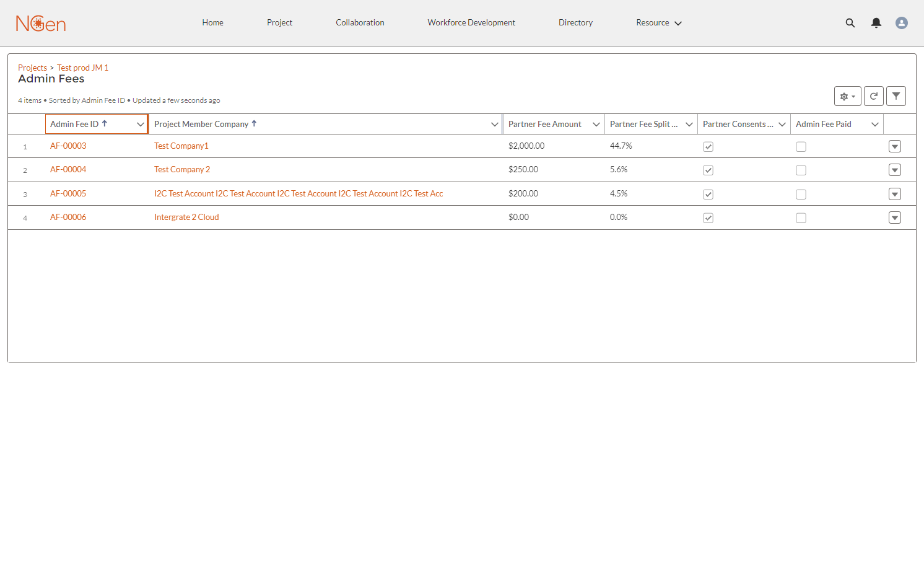Open row actions for AF-00006
The height and width of the screenshot is (580, 924).
point(895,217)
